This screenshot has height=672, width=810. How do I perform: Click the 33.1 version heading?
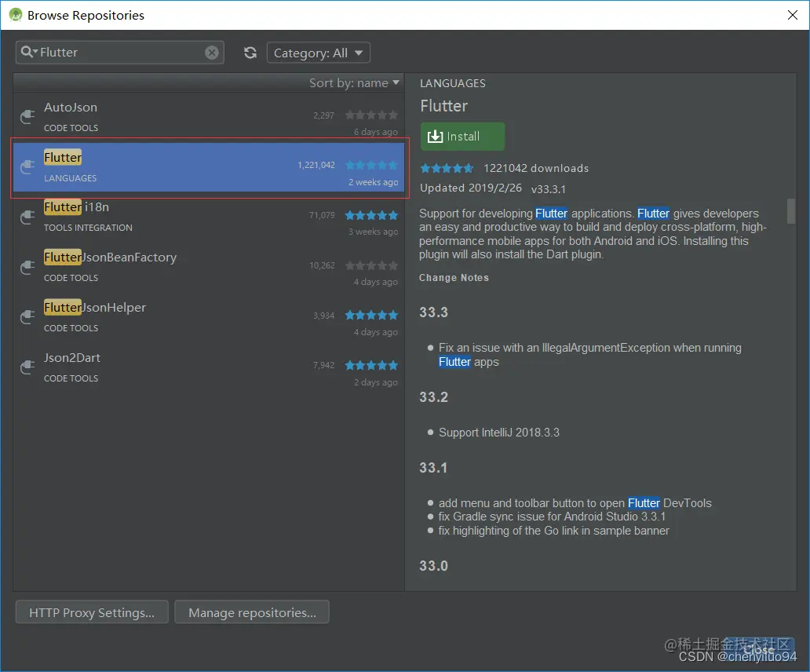(433, 468)
